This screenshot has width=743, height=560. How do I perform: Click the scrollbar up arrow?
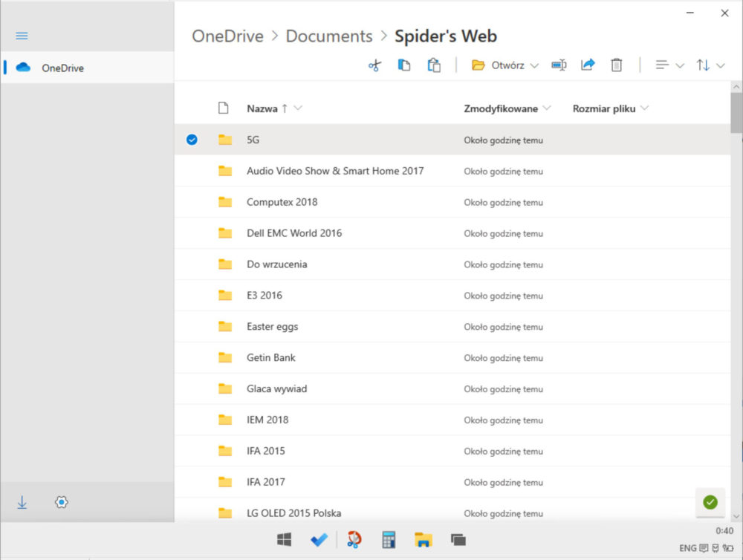pos(736,87)
